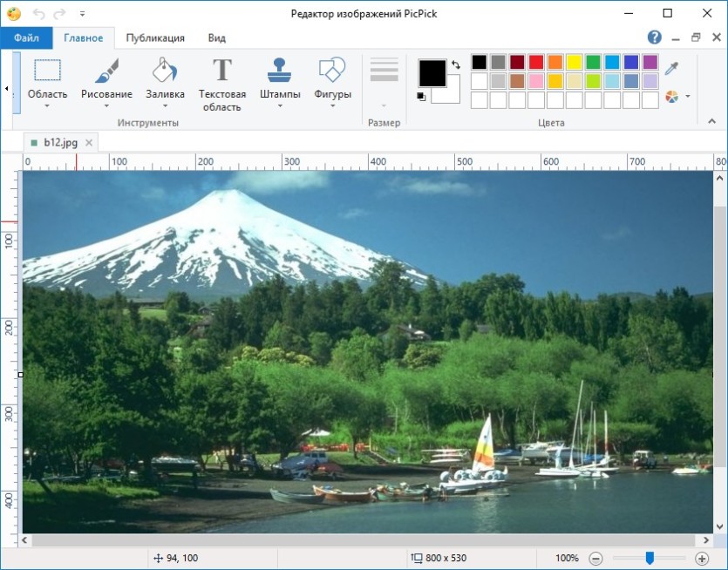Expand the Рисование dropdown arrow
The width and height of the screenshot is (728, 570).
106,106
